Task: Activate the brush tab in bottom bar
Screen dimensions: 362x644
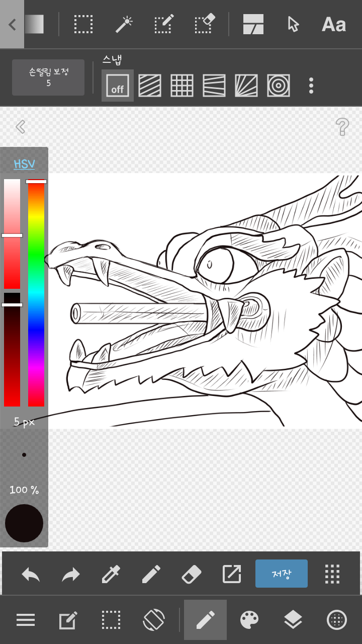Action: [205, 620]
